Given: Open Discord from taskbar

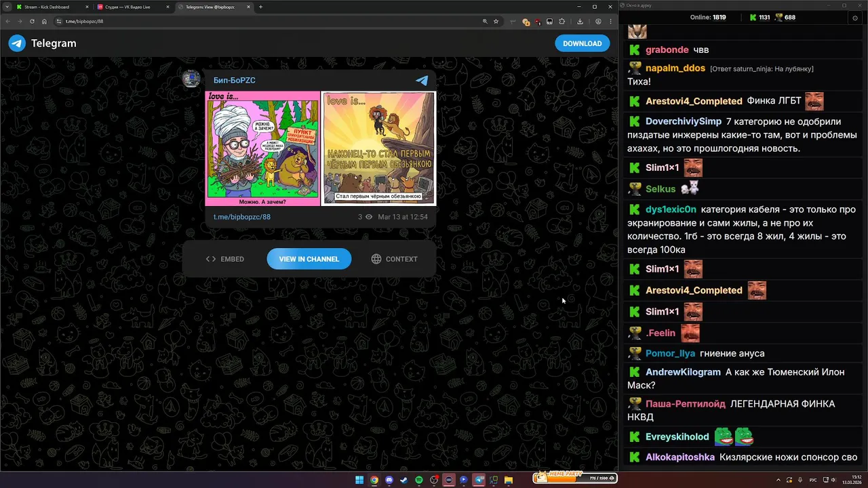Looking at the screenshot, I should click(x=389, y=480).
